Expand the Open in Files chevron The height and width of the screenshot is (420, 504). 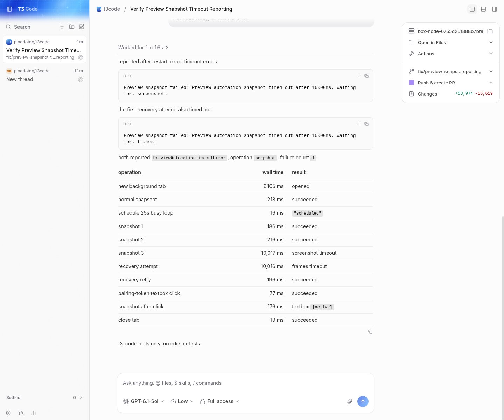[491, 42]
